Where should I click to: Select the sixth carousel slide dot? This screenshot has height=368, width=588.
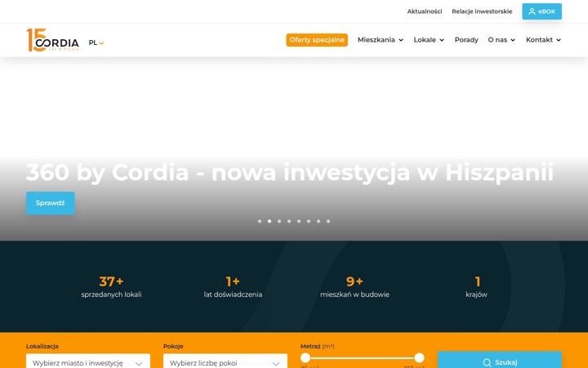[309, 221]
